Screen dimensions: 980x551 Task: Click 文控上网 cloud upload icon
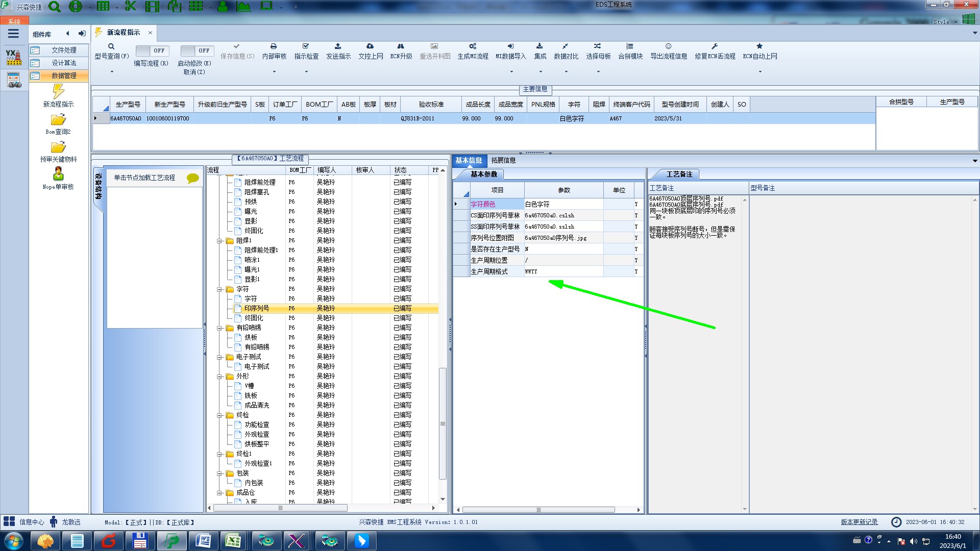(x=370, y=46)
